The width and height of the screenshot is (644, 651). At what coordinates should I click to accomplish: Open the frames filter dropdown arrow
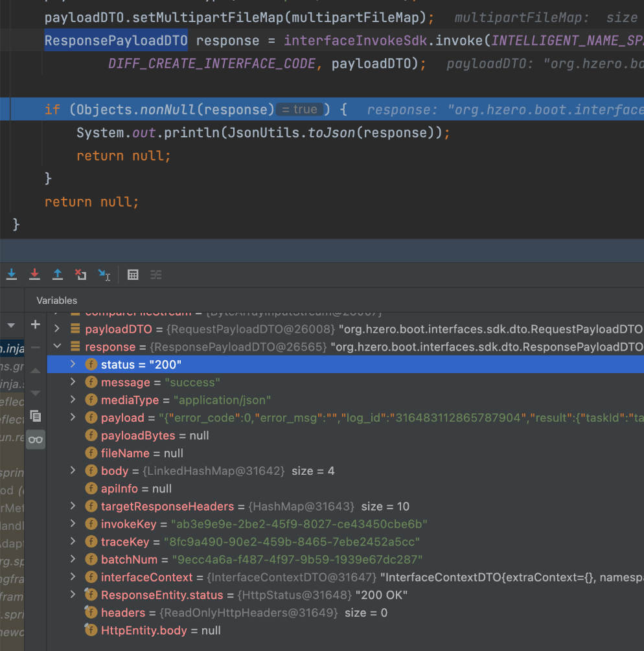[x=11, y=325]
